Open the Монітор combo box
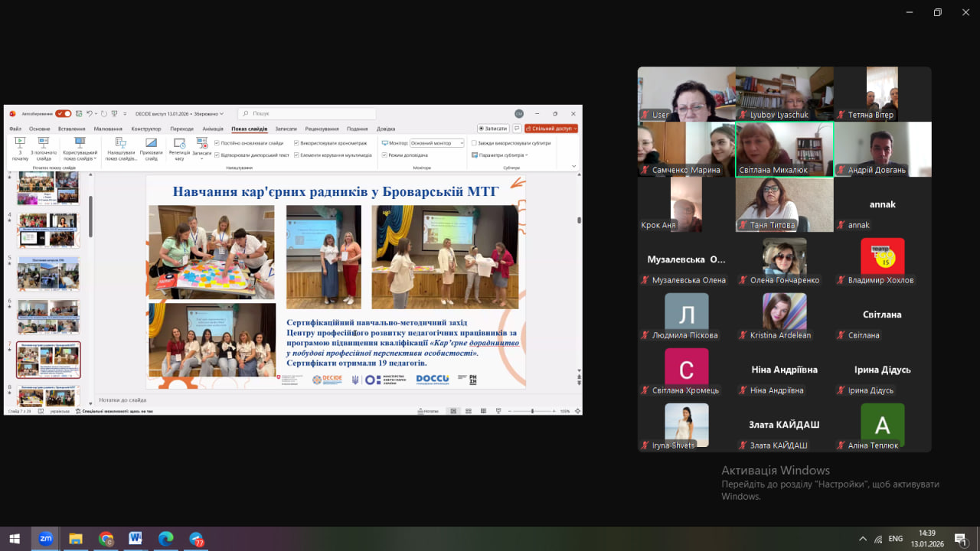The width and height of the screenshot is (980, 551). [437, 143]
